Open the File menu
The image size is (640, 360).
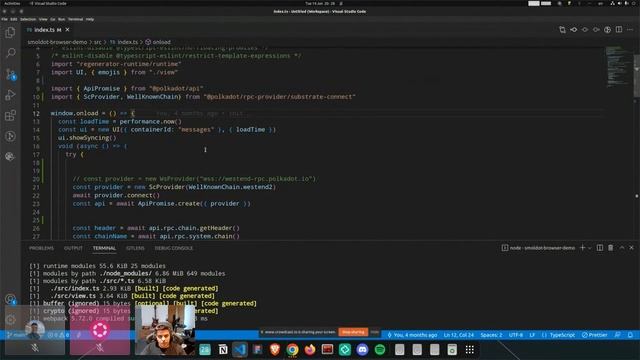(4, 19)
